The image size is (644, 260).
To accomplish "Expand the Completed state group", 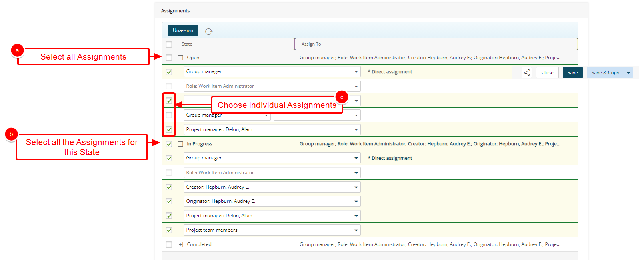I will pyautogui.click(x=180, y=244).
